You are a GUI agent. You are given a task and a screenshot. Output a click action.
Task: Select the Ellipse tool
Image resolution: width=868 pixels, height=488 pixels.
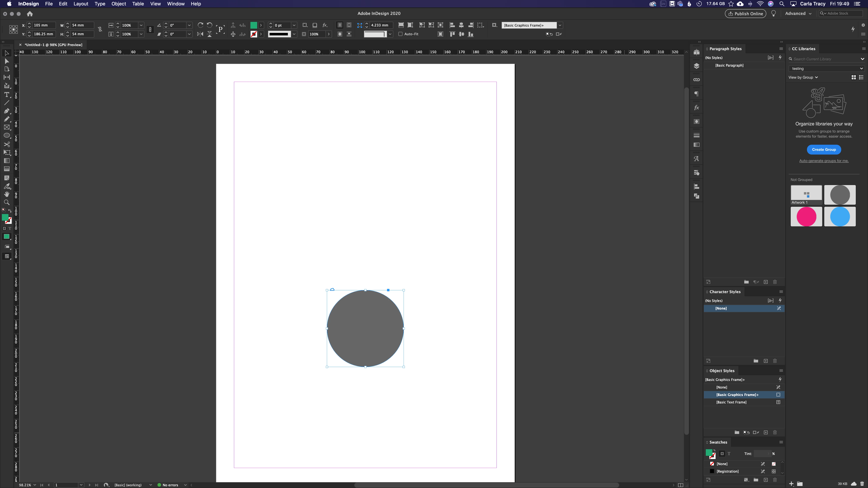(x=6, y=135)
